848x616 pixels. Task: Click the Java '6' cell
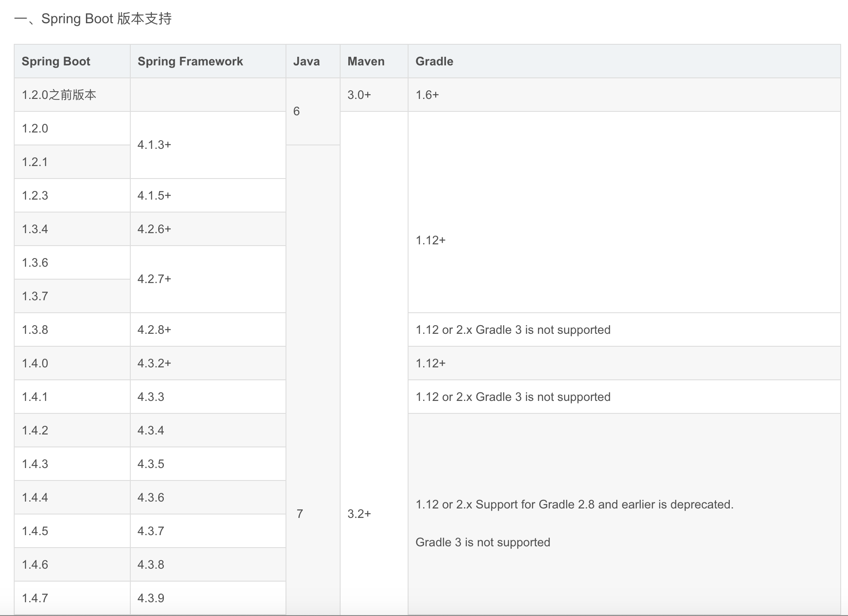tap(313, 111)
